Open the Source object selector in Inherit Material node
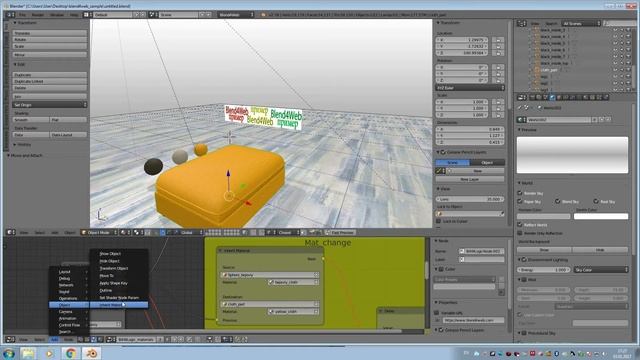640x360 pixels. (270, 275)
